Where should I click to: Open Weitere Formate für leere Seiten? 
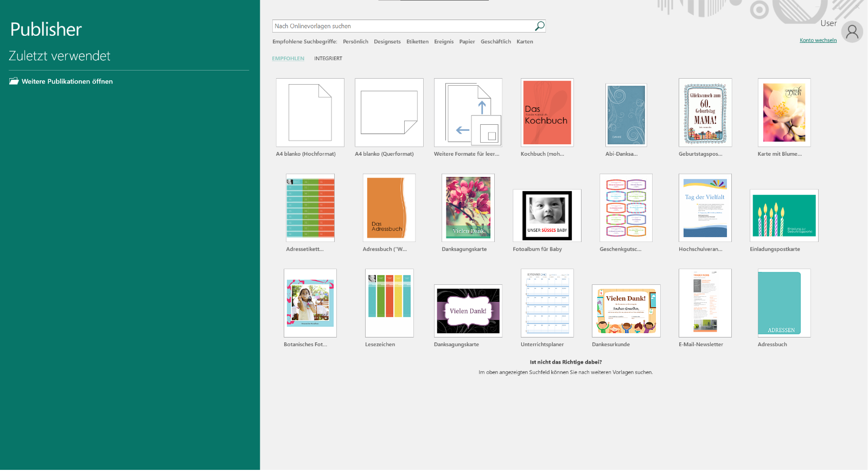468,113
